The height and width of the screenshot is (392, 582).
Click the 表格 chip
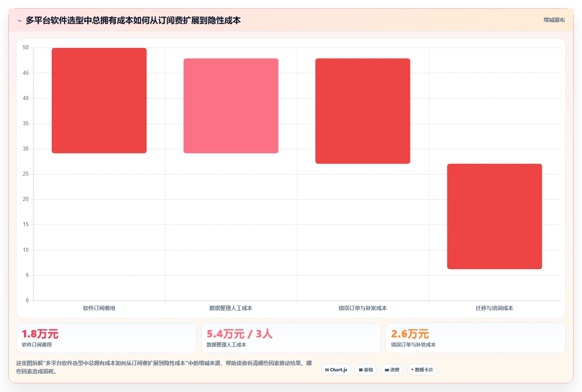366,370
